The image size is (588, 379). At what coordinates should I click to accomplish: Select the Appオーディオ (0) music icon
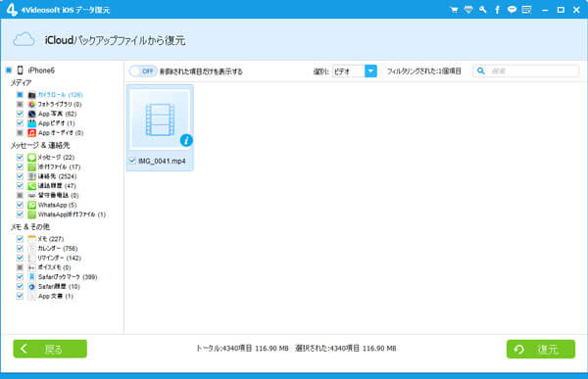32,133
